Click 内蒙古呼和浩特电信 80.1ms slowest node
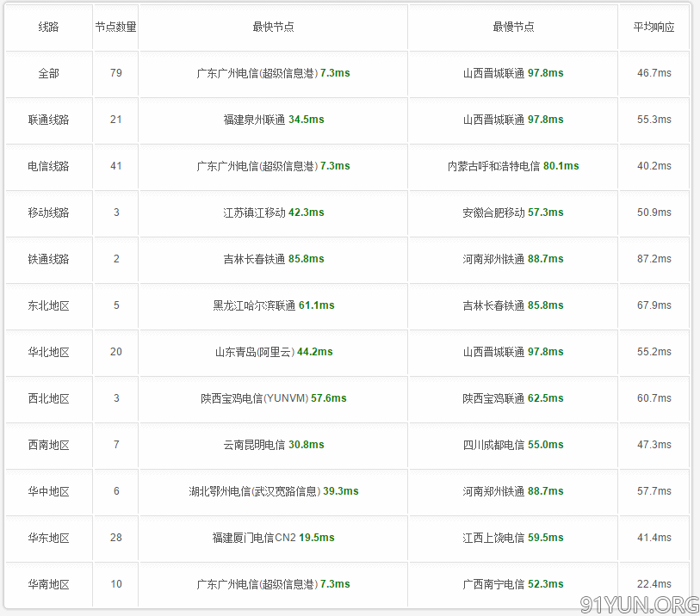 click(x=513, y=166)
